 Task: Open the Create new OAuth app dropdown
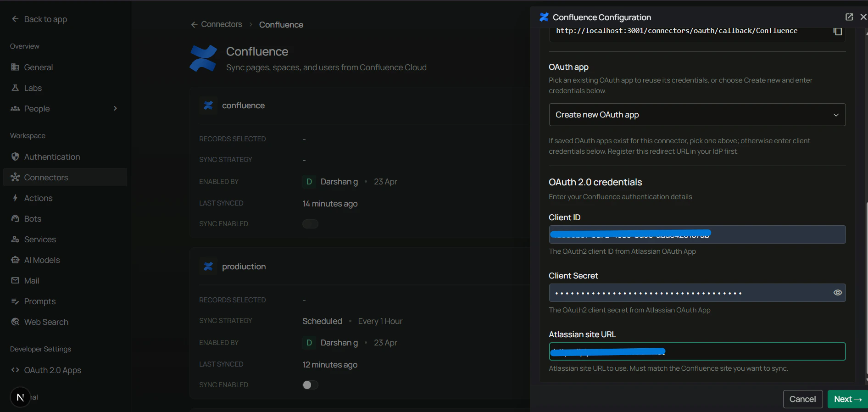pos(697,115)
